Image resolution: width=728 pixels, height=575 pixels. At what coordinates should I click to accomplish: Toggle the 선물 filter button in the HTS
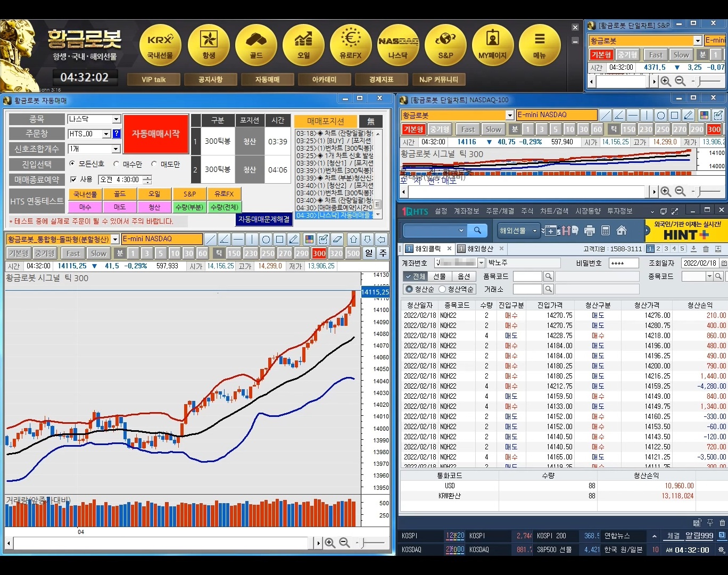[440, 276]
